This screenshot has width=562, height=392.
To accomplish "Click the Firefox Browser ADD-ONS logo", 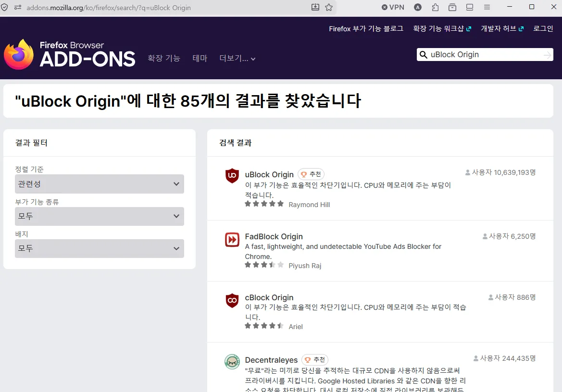I will point(70,54).
